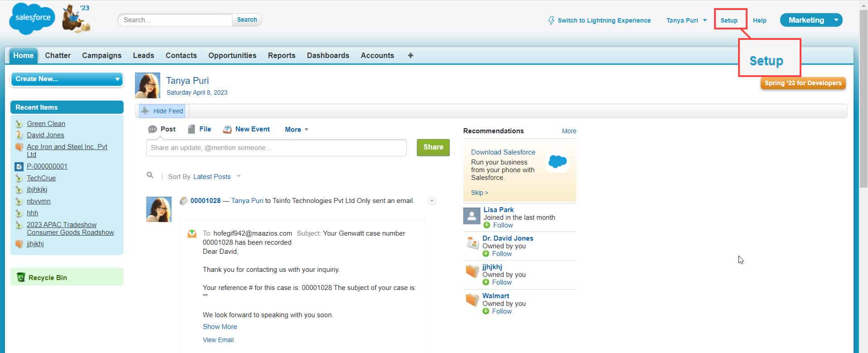Click the Share an update text box
Viewport: 868px width, 353px height.
coord(276,148)
